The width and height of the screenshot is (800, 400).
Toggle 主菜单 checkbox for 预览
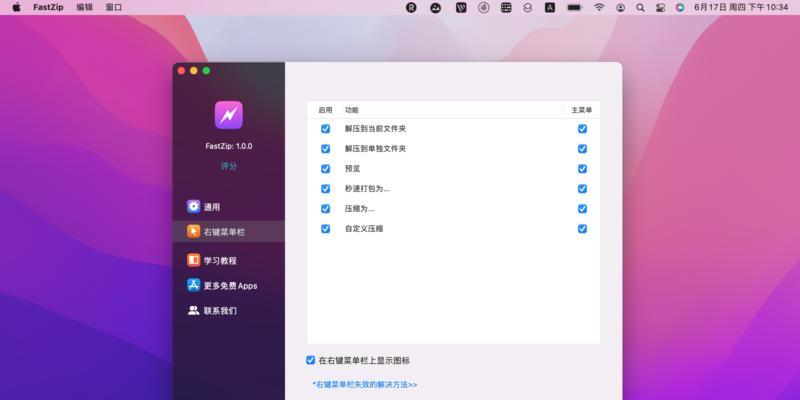582,168
